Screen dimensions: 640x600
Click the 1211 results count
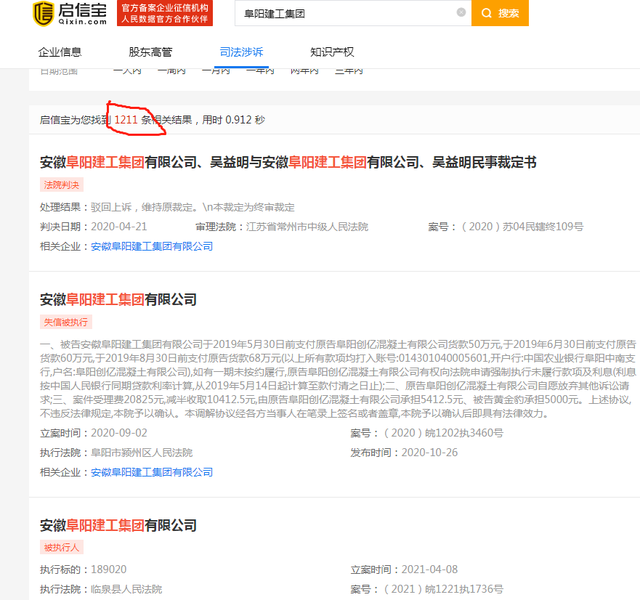126,120
